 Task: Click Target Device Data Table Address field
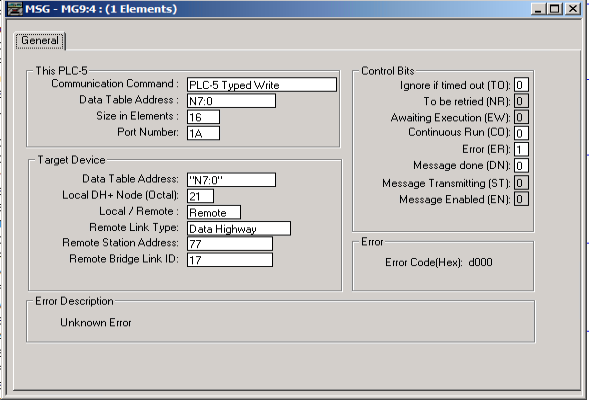pos(231,180)
